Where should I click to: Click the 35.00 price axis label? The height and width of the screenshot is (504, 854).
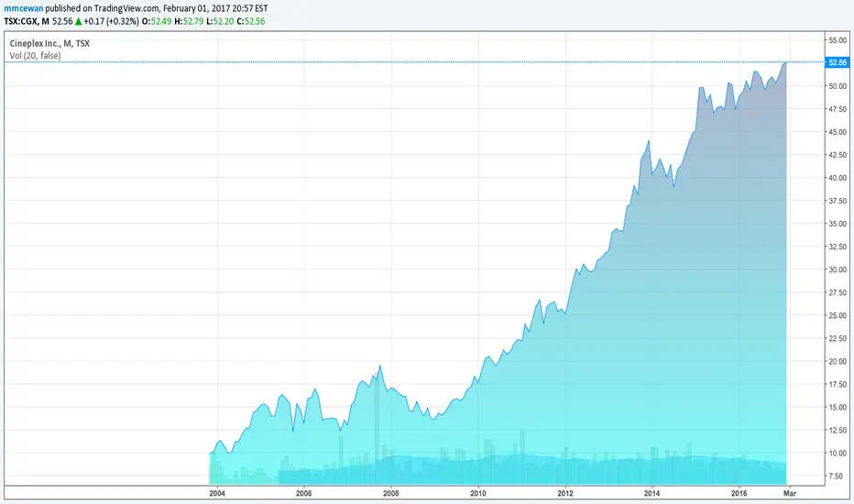click(838, 224)
